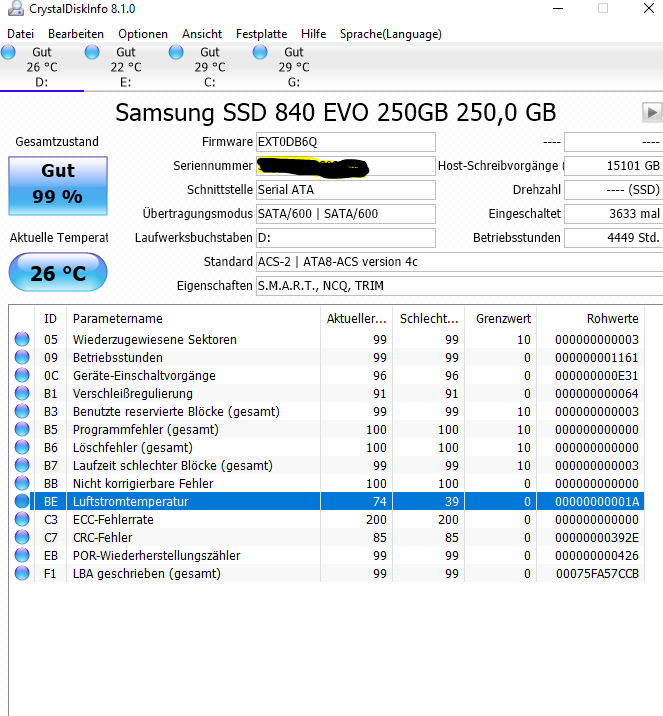Select 'POR-Wiederherstellungszähler' parameter name

(x=157, y=556)
